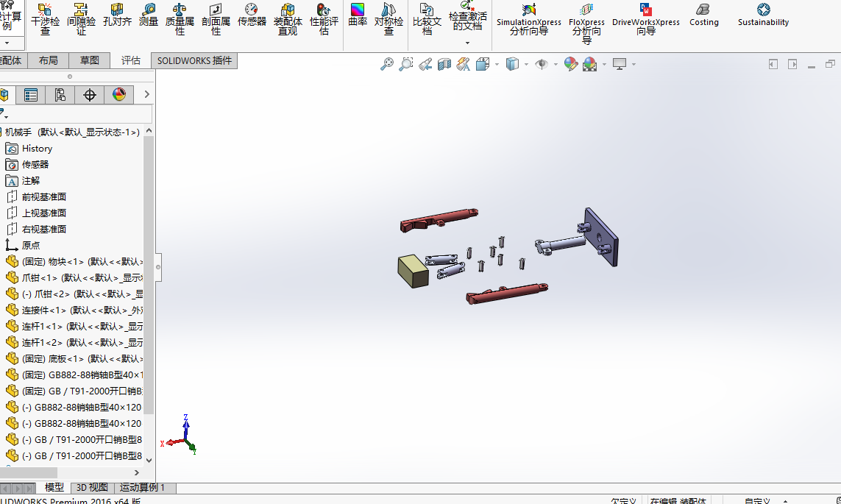Viewport: 841px width, 504px height.
Task: Open FeatureManager design tree tab
Action: tap(5, 95)
